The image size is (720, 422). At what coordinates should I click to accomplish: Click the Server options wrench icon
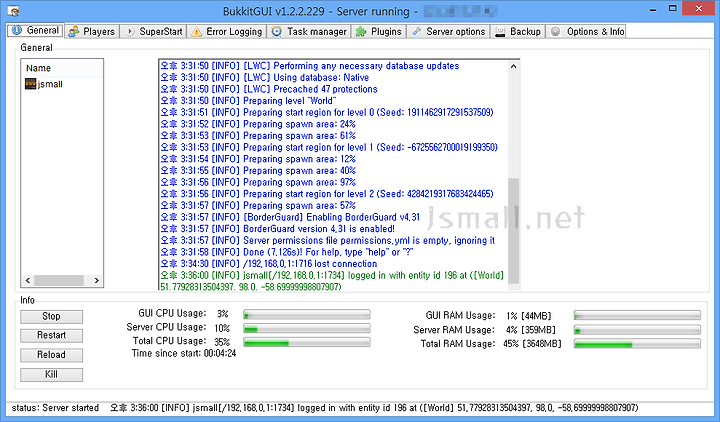click(416, 31)
